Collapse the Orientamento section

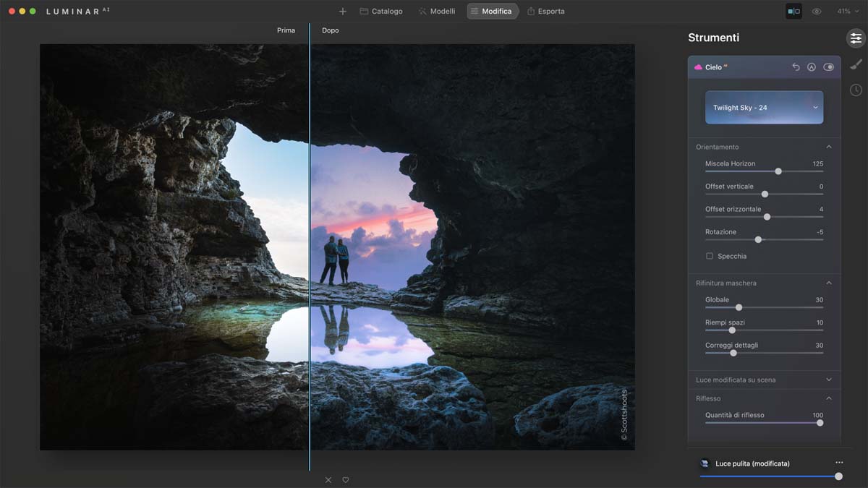coord(829,147)
